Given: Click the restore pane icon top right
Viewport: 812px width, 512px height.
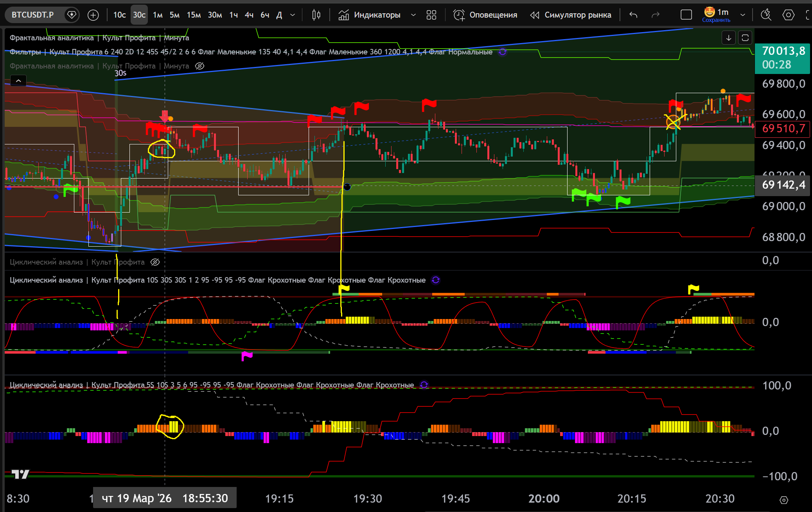Looking at the screenshot, I should click(x=745, y=38).
